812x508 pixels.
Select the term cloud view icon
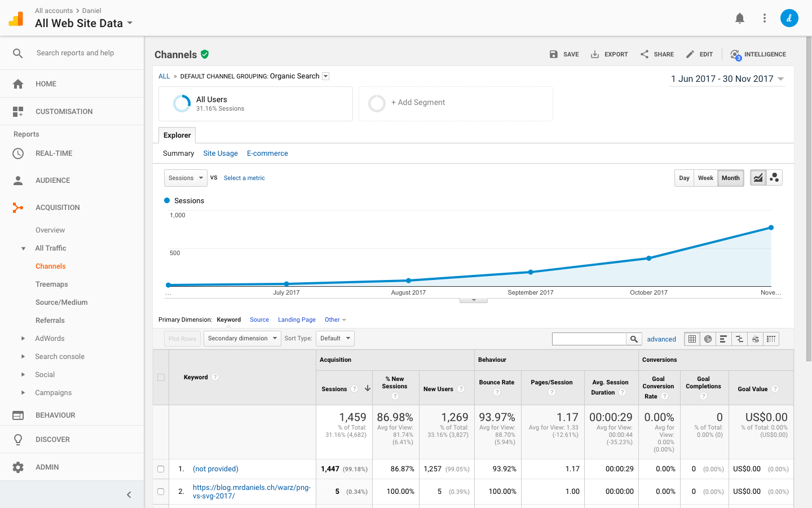(x=755, y=339)
